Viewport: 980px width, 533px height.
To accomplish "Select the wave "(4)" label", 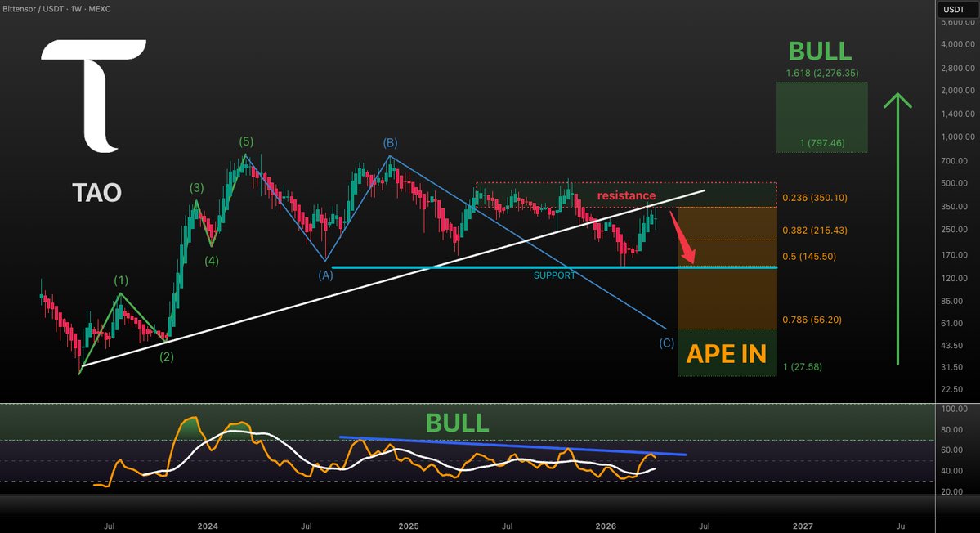I will [211, 261].
